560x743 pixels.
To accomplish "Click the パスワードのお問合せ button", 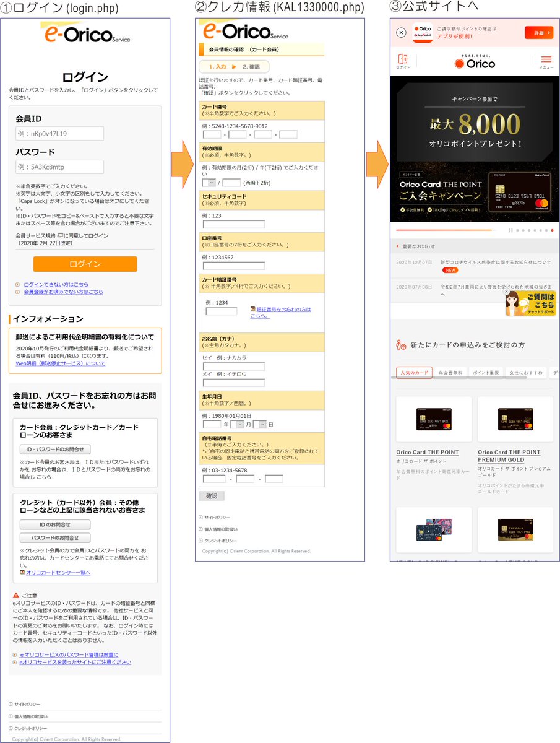I will [55, 537].
